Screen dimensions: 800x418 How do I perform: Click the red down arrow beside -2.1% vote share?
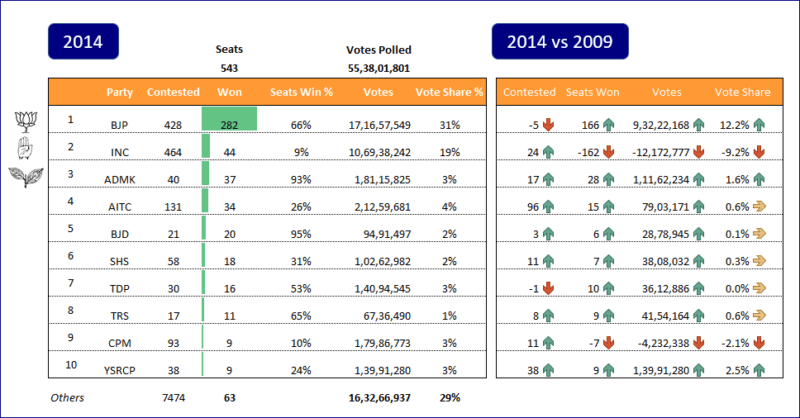click(759, 343)
